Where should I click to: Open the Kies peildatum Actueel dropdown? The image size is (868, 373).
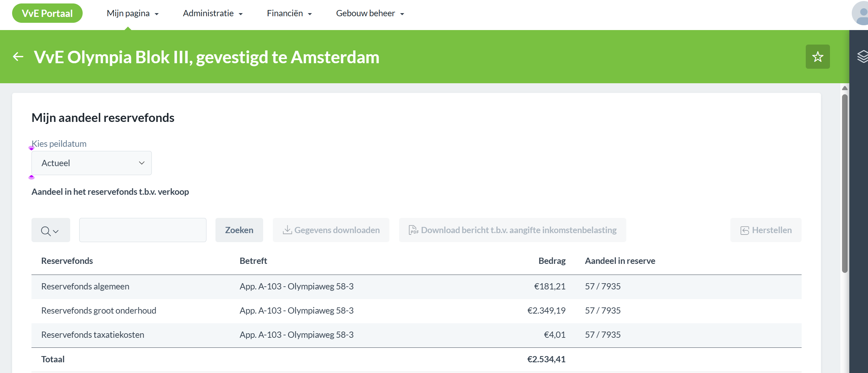[91, 163]
